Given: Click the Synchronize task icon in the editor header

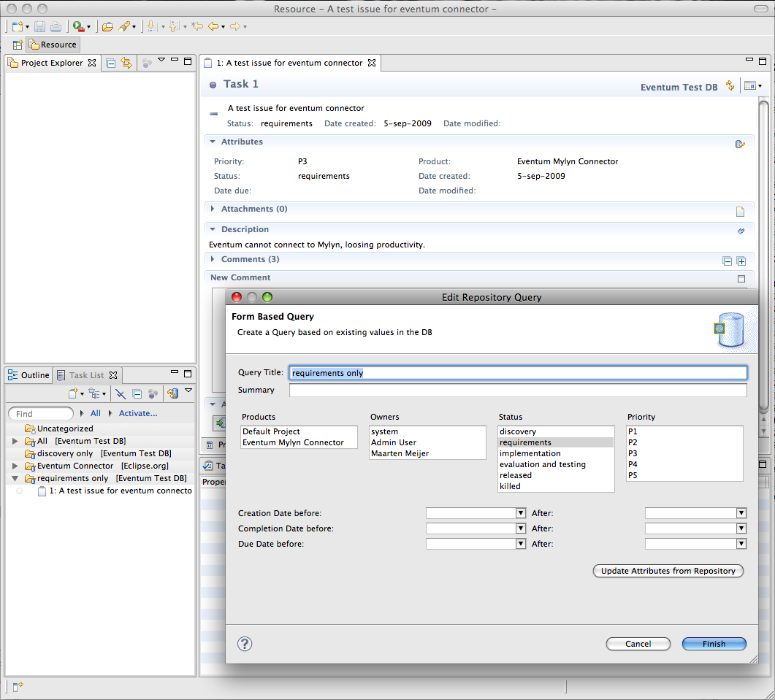Looking at the screenshot, I should click(730, 85).
